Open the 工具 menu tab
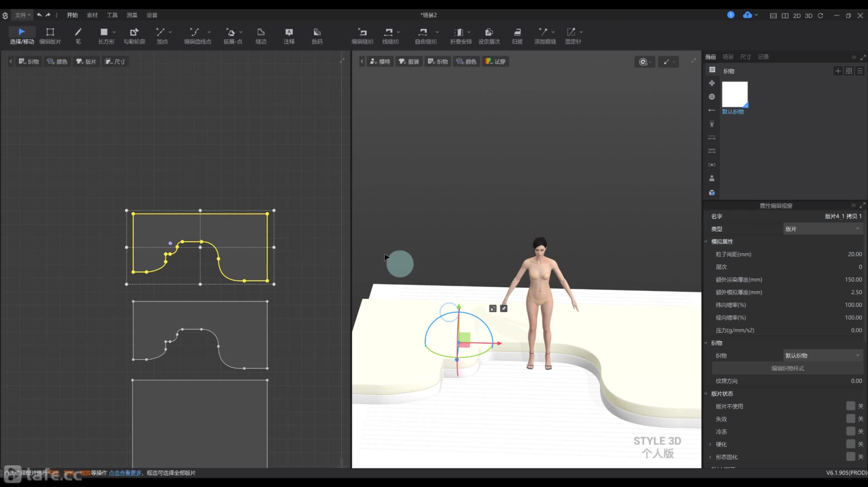 coord(112,15)
